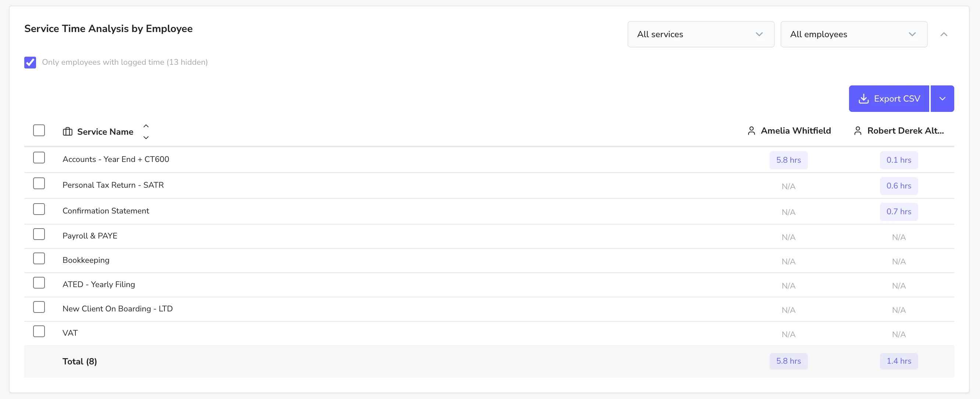Click the Service Name column header

[105, 132]
